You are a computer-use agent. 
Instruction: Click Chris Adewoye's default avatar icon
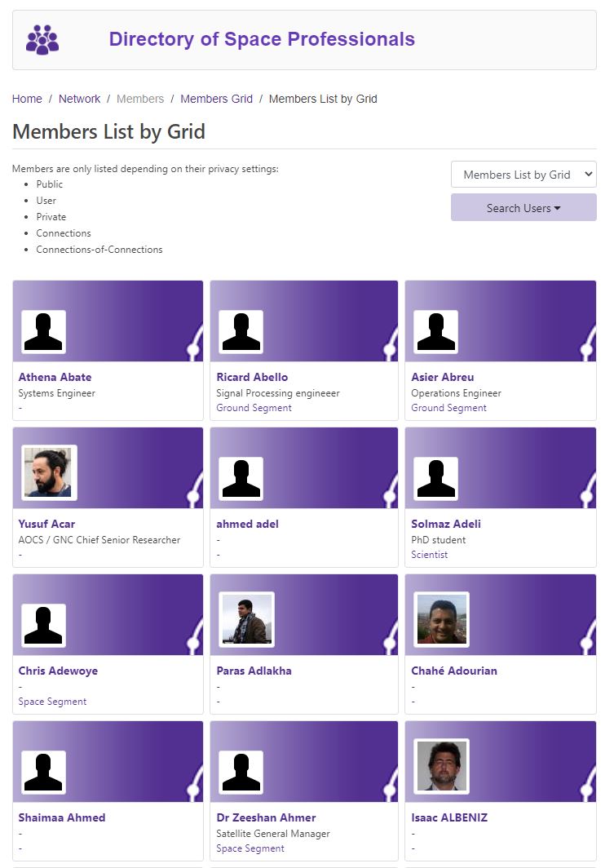click(44, 625)
